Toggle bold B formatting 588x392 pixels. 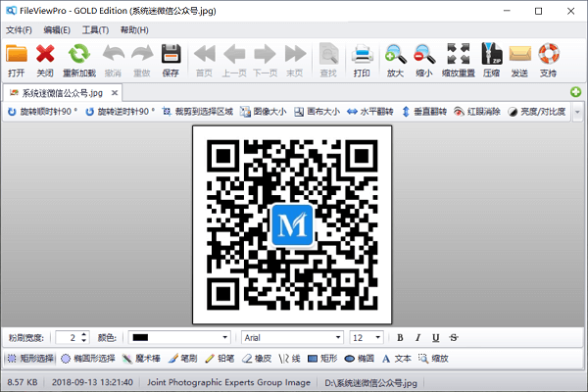point(400,337)
